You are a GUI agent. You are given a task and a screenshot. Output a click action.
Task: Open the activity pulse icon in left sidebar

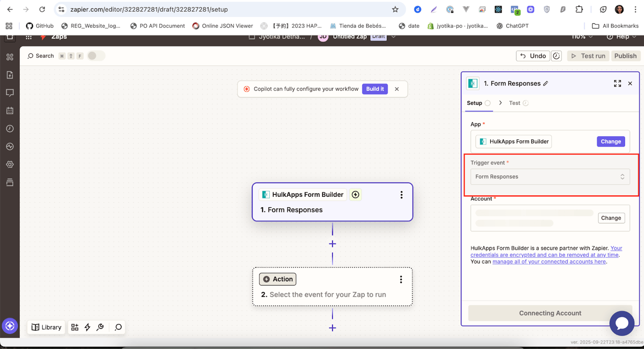tap(10, 146)
